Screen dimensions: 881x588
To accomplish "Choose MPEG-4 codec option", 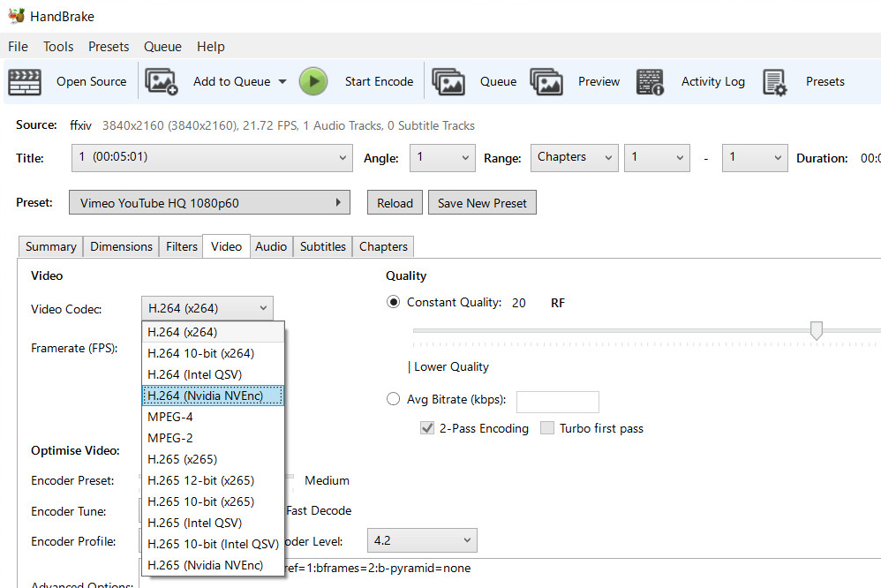I will click(x=213, y=417).
